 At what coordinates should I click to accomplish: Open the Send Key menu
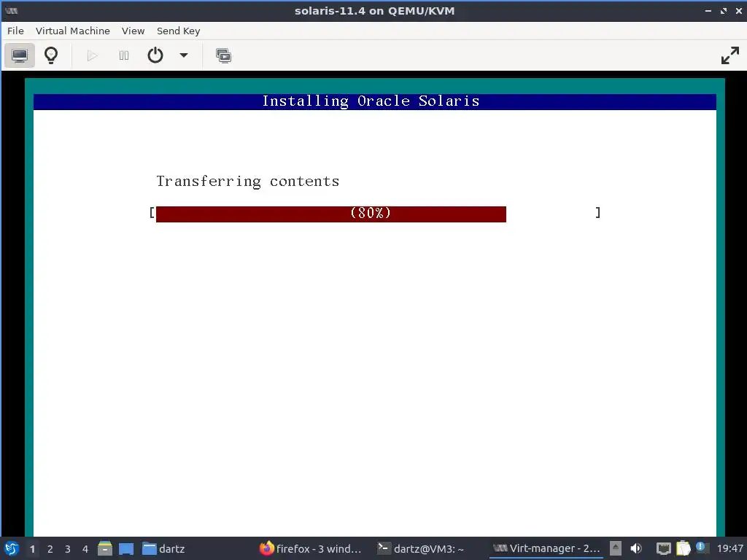click(178, 31)
